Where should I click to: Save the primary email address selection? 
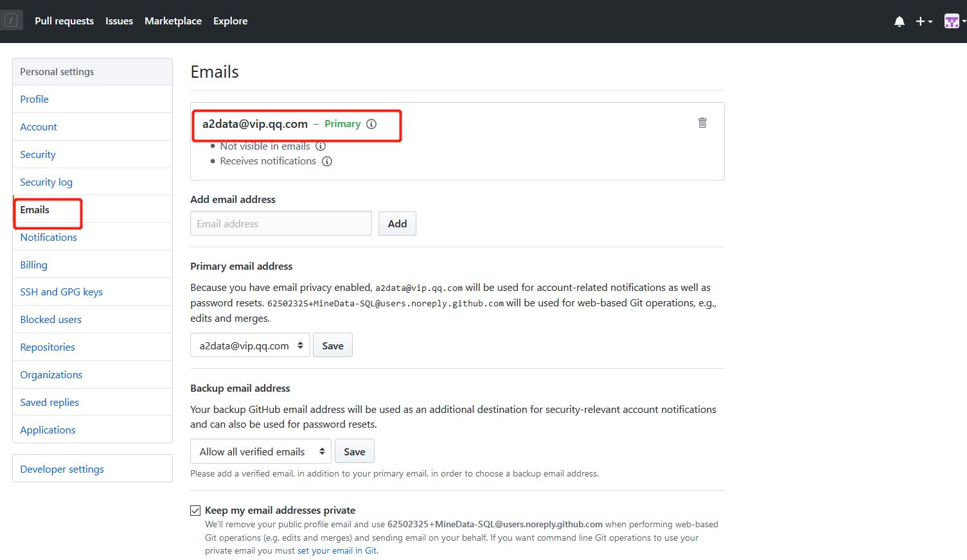point(332,346)
